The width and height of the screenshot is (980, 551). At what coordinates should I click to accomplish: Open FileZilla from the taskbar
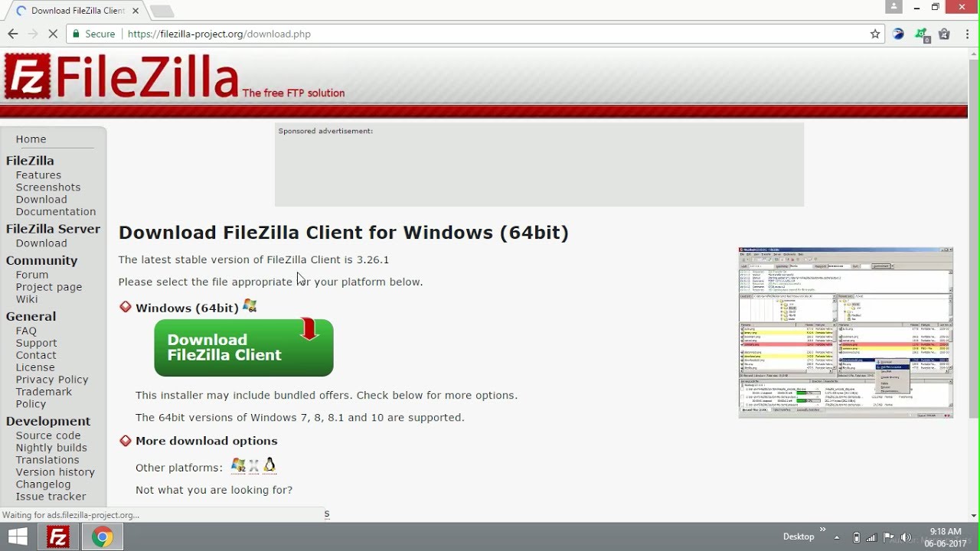click(x=58, y=537)
